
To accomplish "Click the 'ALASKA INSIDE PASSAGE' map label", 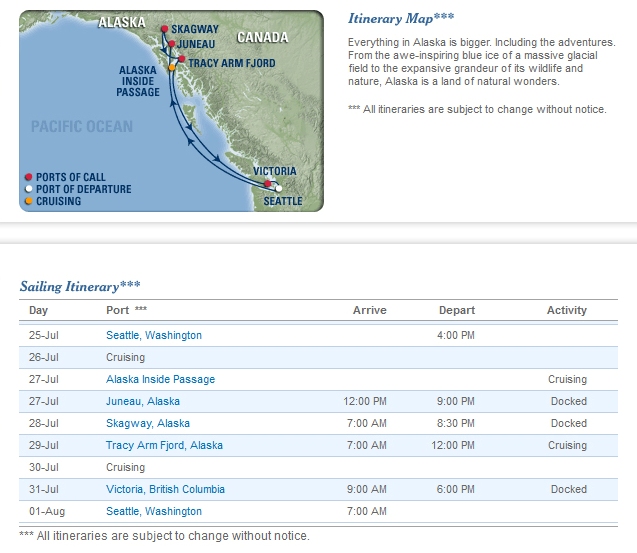I will (x=138, y=81).
